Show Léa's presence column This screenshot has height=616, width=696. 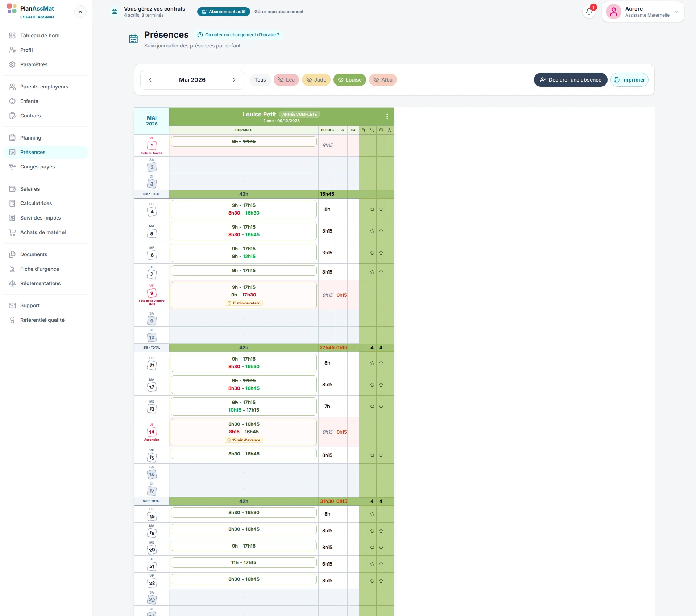click(x=286, y=80)
